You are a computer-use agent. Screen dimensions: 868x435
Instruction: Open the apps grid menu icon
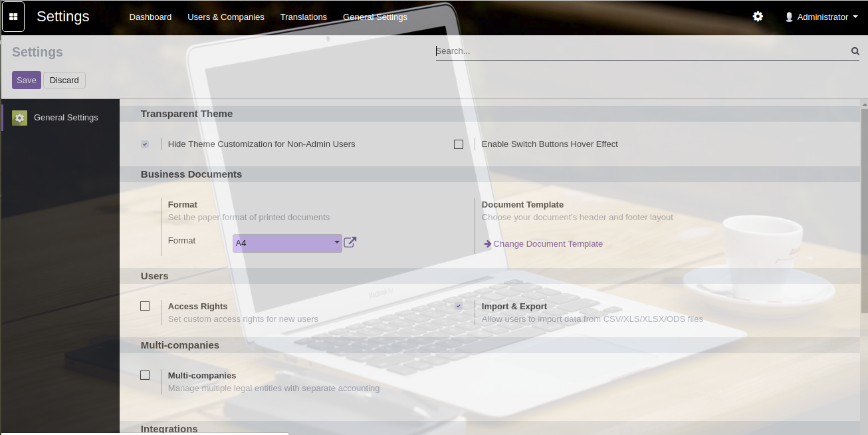pos(13,17)
